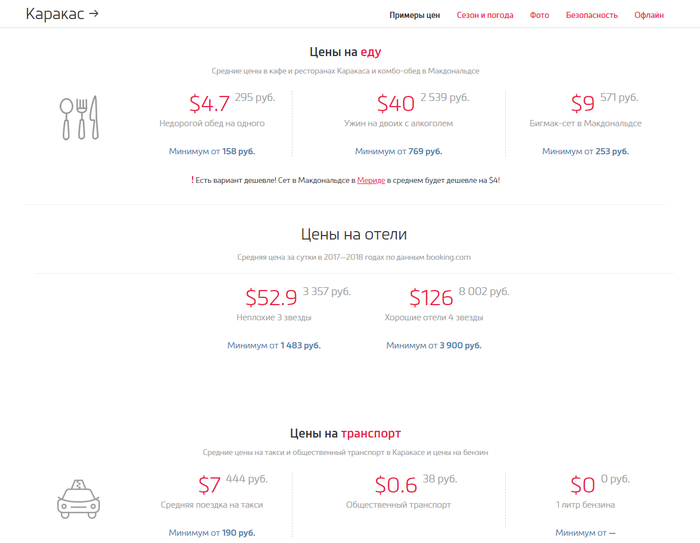Image resolution: width=700 pixels, height=543 pixels.
Task: Click the Цены на транспорт heading
Action: pyautogui.click(x=345, y=433)
